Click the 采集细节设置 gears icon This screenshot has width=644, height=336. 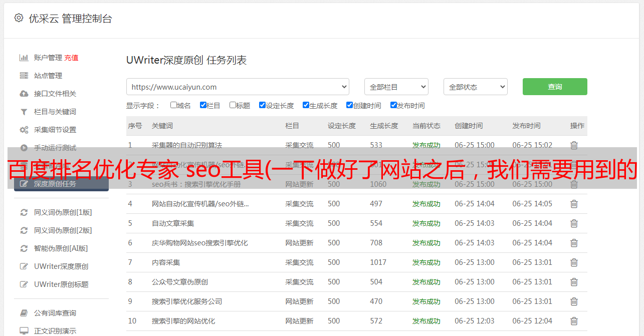(24, 130)
